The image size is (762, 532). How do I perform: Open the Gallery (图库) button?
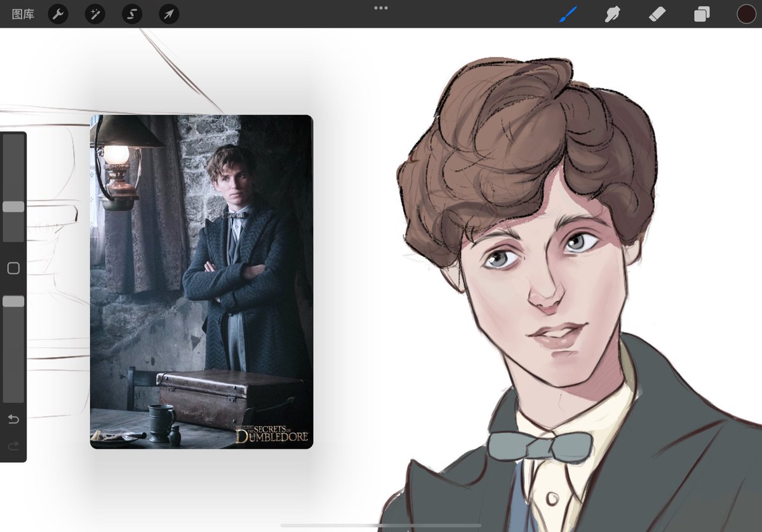pos(23,14)
